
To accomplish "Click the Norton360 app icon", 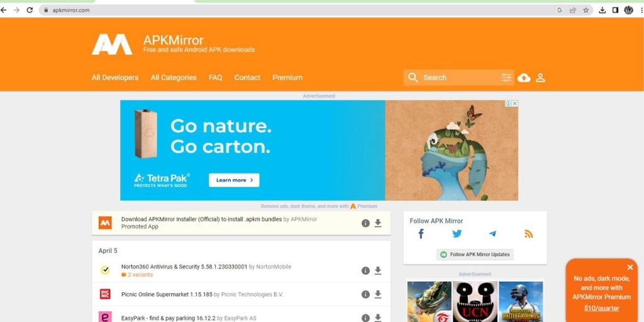I will pos(105,270).
